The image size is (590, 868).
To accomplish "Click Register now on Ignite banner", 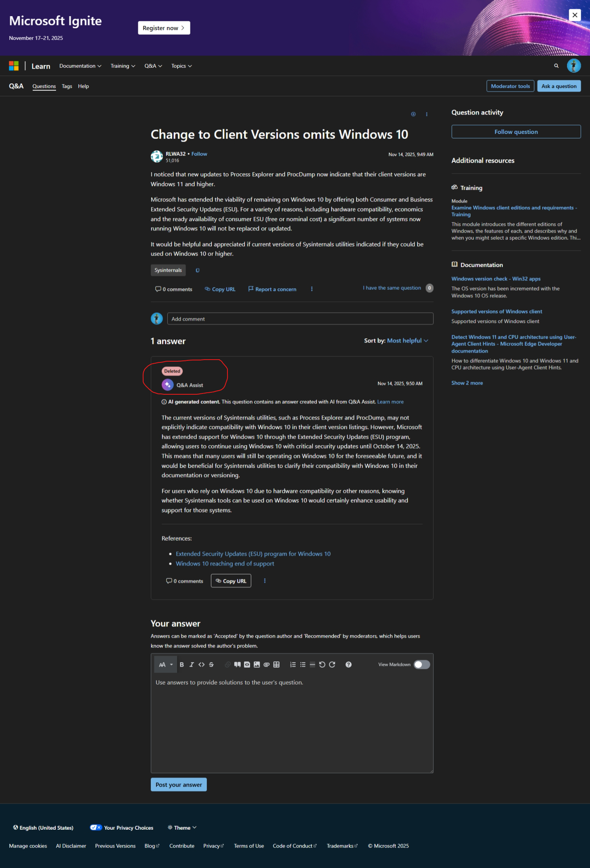I will 164,28.
